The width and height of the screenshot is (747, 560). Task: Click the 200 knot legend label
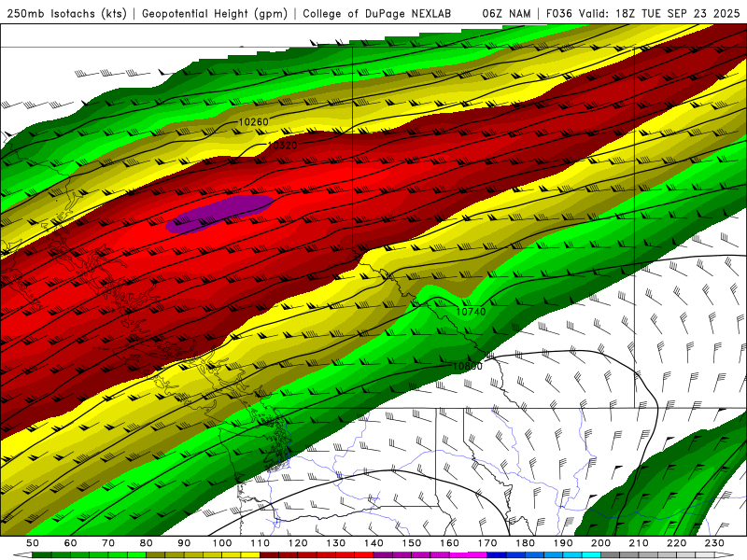600,543
